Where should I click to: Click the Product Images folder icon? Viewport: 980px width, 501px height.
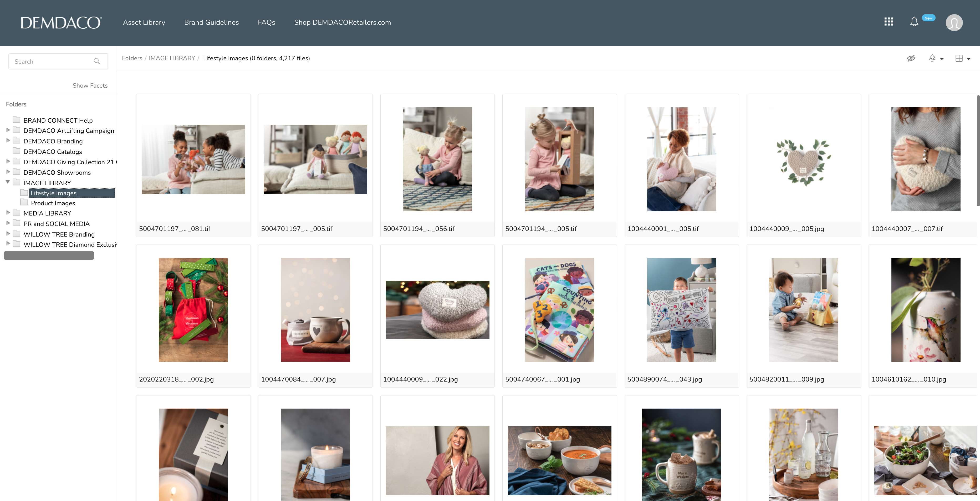pyautogui.click(x=24, y=202)
